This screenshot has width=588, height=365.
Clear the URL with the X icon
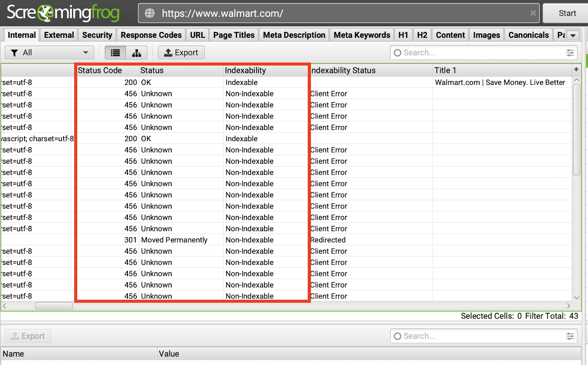(533, 13)
